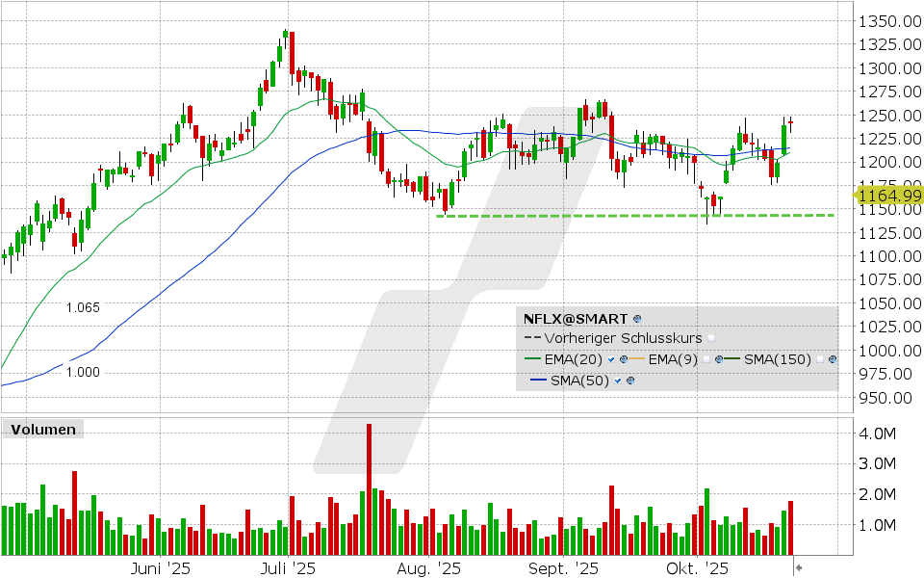Screen dimensions: 924x578
Task: Disable the SMA(50) checkbox
Action: click(617, 381)
